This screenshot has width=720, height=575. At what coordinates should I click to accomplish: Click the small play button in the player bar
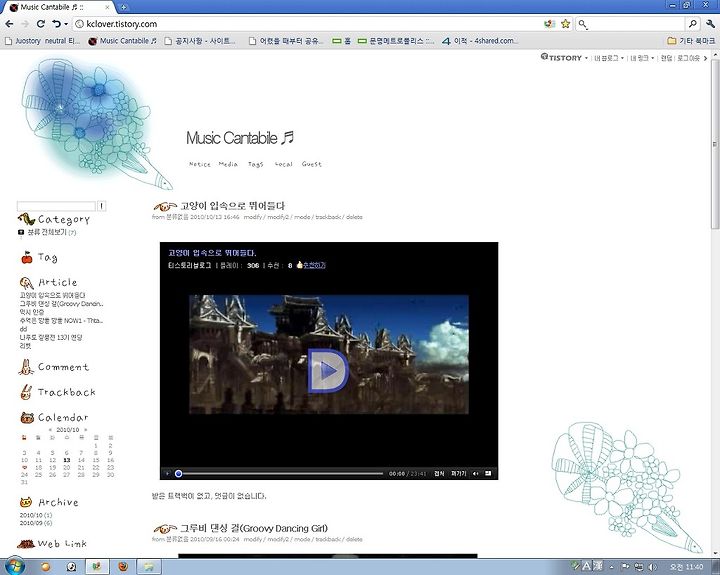pyautogui.click(x=168, y=474)
